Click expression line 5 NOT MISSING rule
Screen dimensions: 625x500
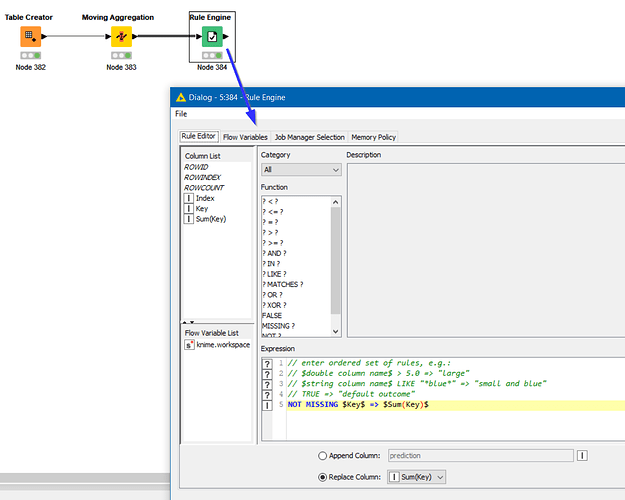358,405
